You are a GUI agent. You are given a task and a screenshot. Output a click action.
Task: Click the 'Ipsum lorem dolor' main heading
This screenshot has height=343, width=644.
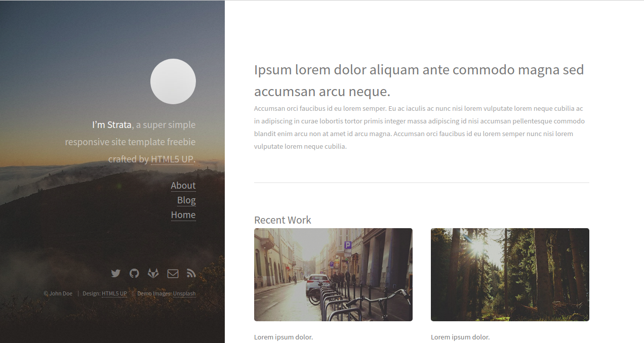(419, 80)
